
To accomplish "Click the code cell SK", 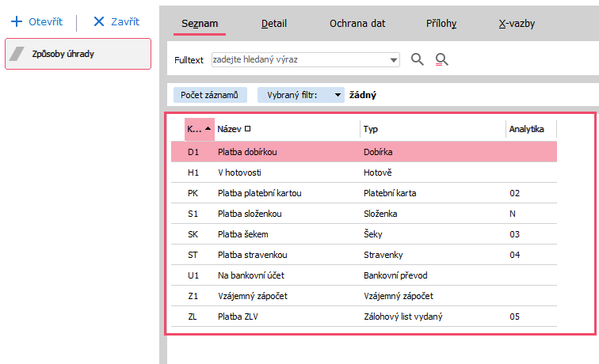I will coord(193,234).
